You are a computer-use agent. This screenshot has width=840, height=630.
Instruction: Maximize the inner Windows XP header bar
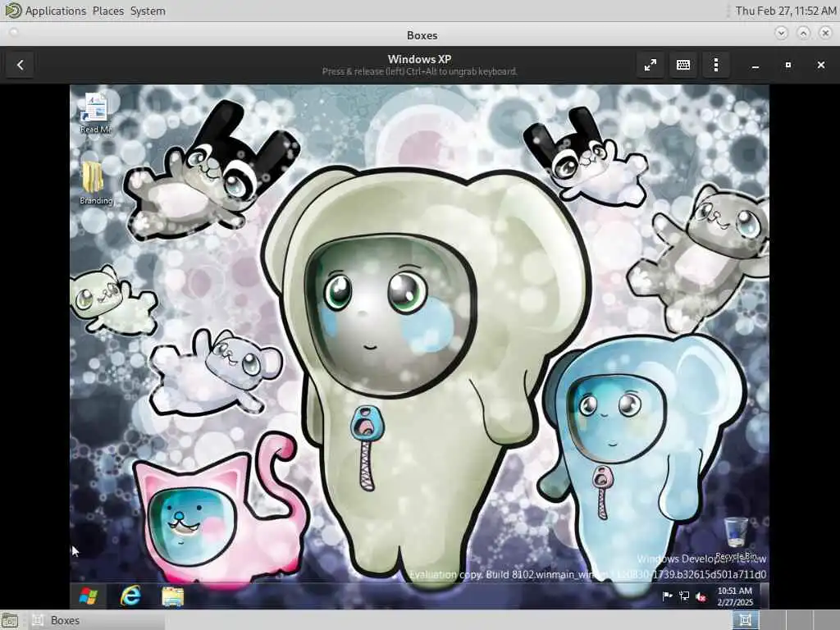pyautogui.click(x=788, y=65)
